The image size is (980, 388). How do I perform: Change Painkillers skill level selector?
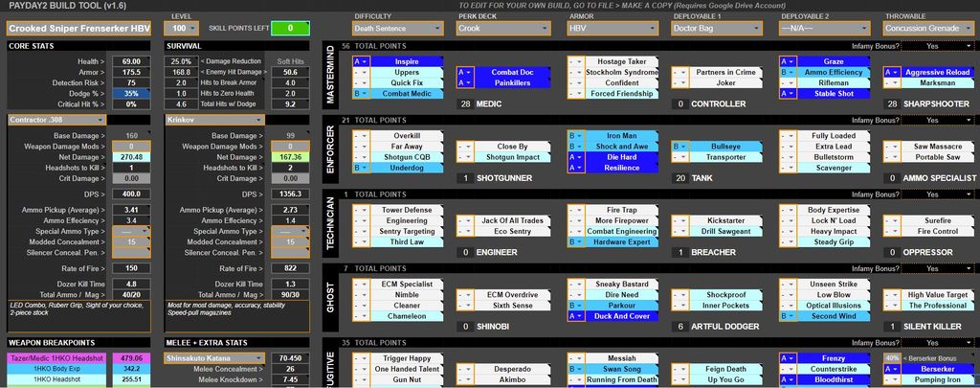click(465, 83)
